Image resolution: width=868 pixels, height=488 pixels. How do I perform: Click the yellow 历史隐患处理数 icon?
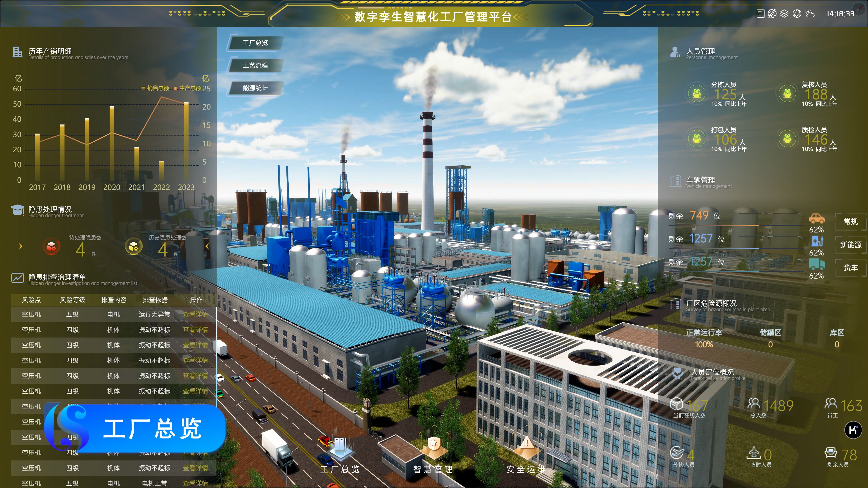(133, 246)
